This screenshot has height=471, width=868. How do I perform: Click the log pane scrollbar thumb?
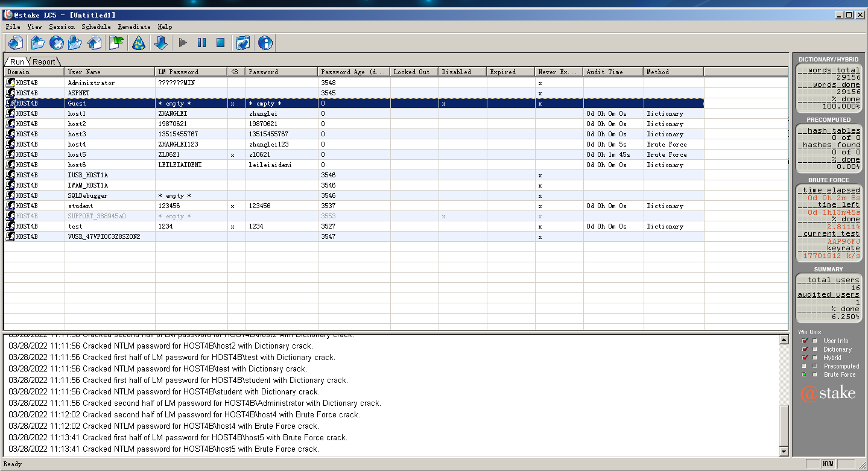pyautogui.click(x=784, y=426)
